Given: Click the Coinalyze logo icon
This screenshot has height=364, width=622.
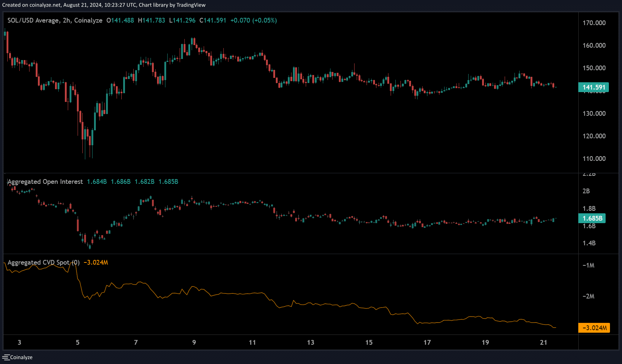Looking at the screenshot, I should [x=5, y=357].
